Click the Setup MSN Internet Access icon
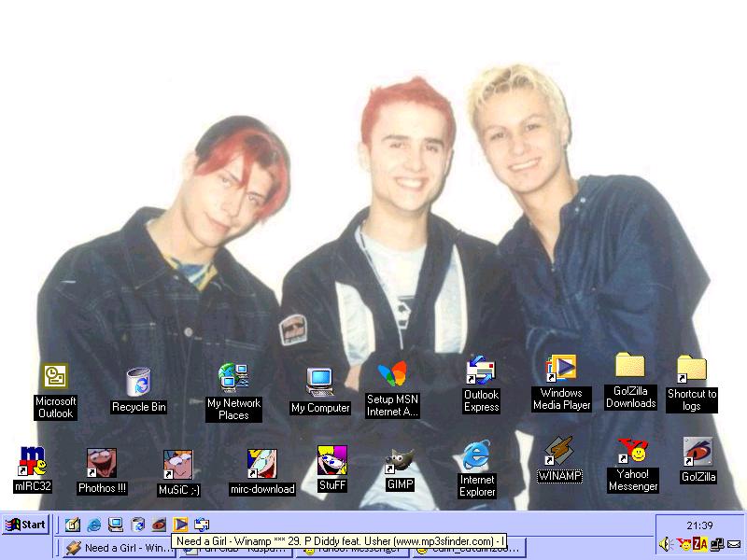Image resolution: width=747 pixels, height=560 pixels. (392, 376)
